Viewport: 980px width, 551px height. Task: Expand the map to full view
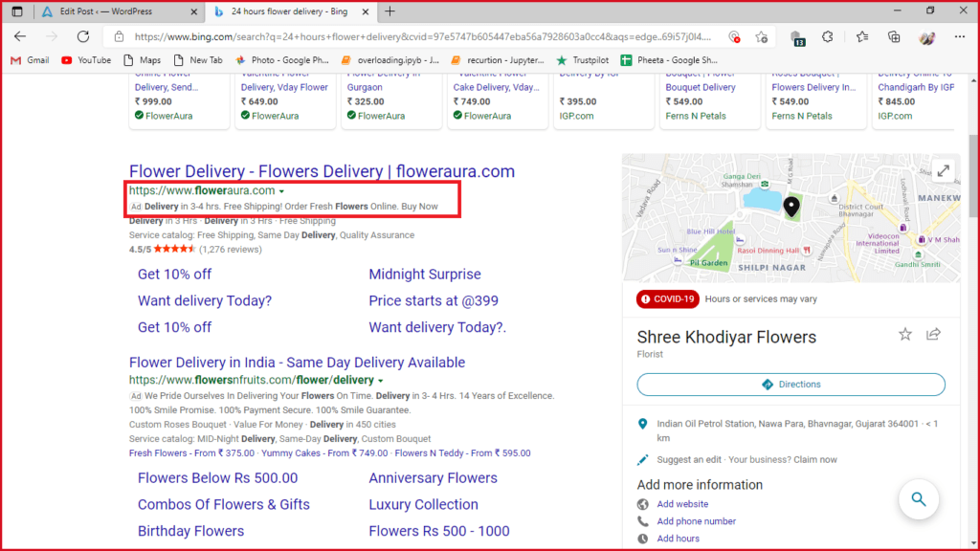coord(943,170)
